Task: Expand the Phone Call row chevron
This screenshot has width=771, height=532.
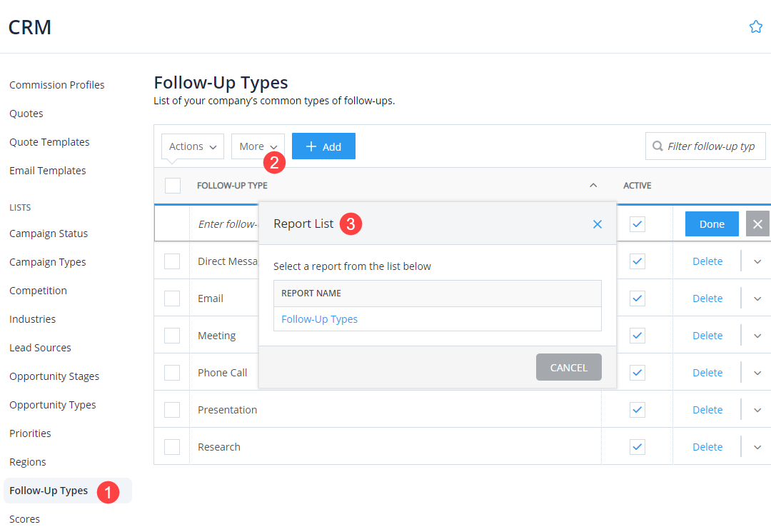Action: [x=757, y=372]
